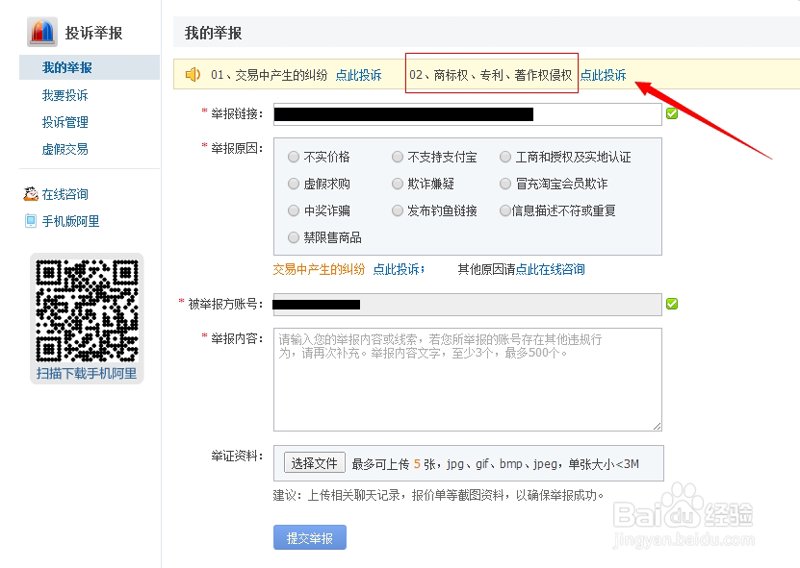Click 选择文件 upload button
The width and height of the screenshot is (800, 568).
click(314, 463)
